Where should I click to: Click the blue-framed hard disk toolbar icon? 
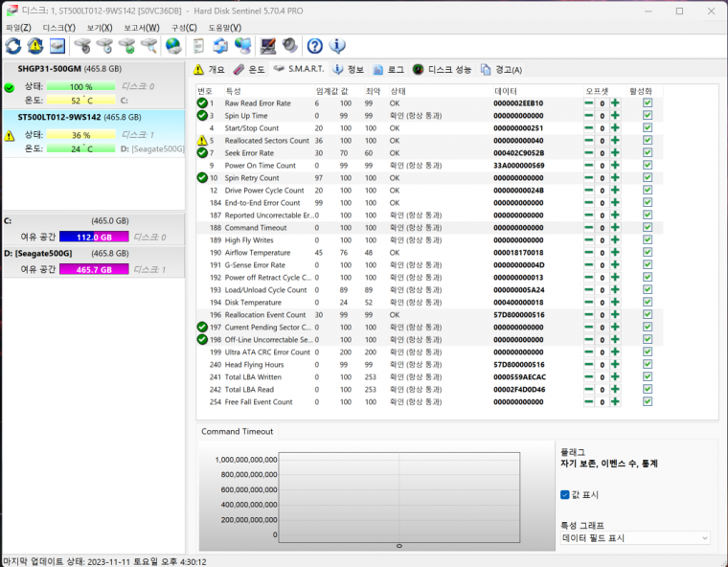click(57, 46)
